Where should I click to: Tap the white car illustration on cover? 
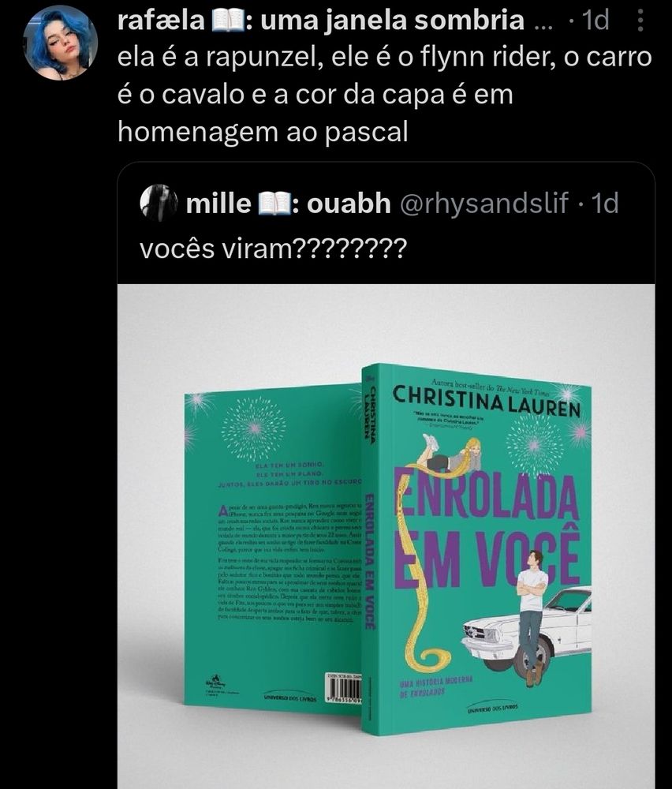tap(526, 629)
